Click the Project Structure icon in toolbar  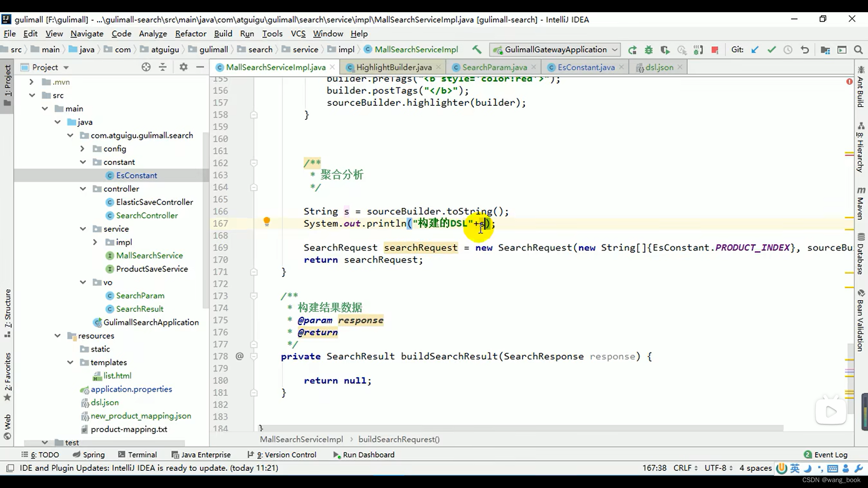click(x=825, y=50)
